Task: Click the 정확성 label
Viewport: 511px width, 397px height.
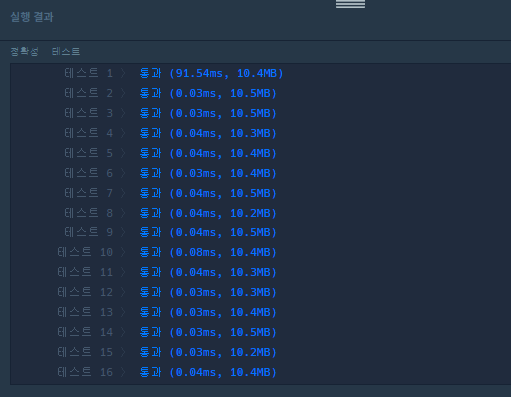Action: [x=24, y=51]
